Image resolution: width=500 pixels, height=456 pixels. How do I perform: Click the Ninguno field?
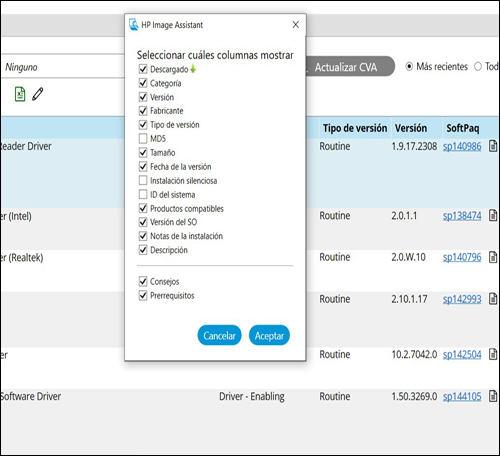pyautogui.click(x=63, y=66)
